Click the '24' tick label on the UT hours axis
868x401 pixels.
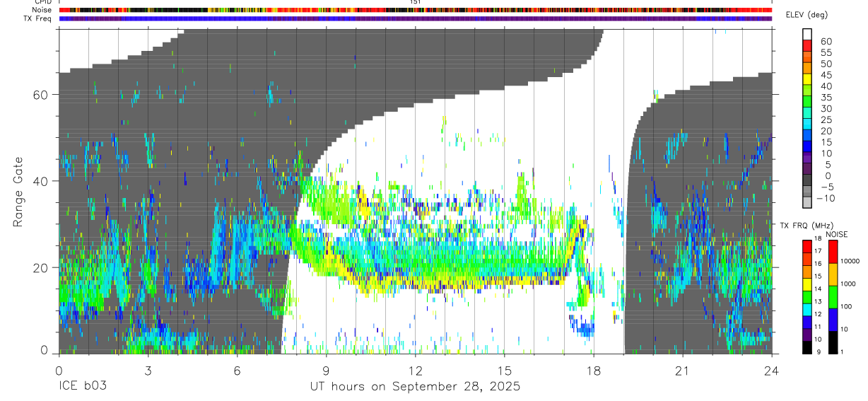[771, 371]
